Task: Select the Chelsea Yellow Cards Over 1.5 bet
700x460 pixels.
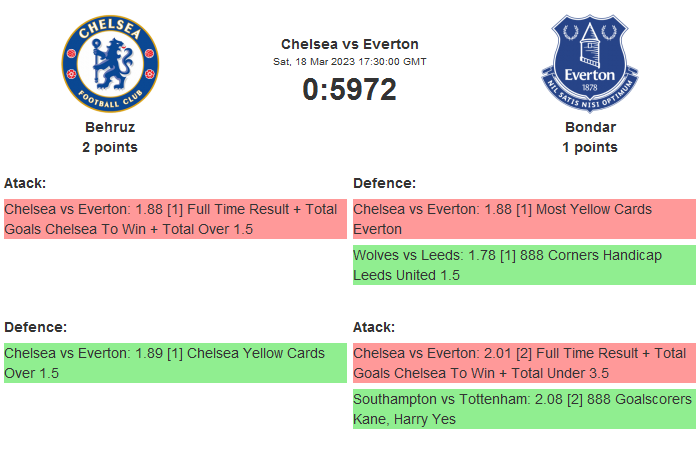Action: pos(175,363)
